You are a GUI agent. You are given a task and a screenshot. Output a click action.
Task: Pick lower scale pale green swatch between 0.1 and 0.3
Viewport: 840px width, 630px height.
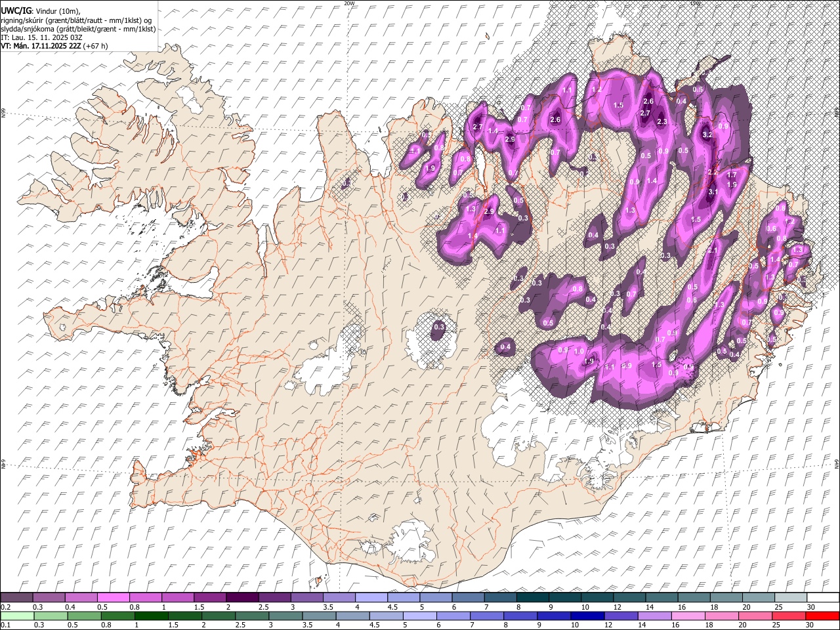click(17, 616)
